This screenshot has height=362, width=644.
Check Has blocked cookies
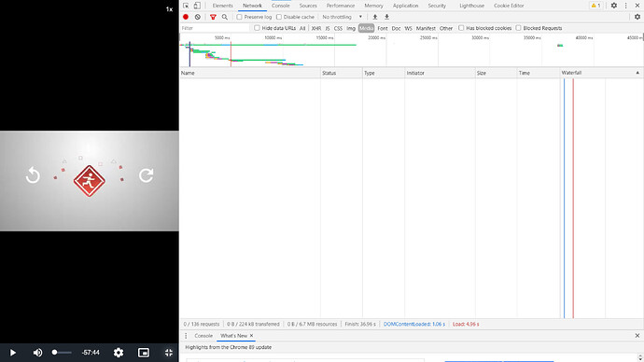[x=461, y=28]
